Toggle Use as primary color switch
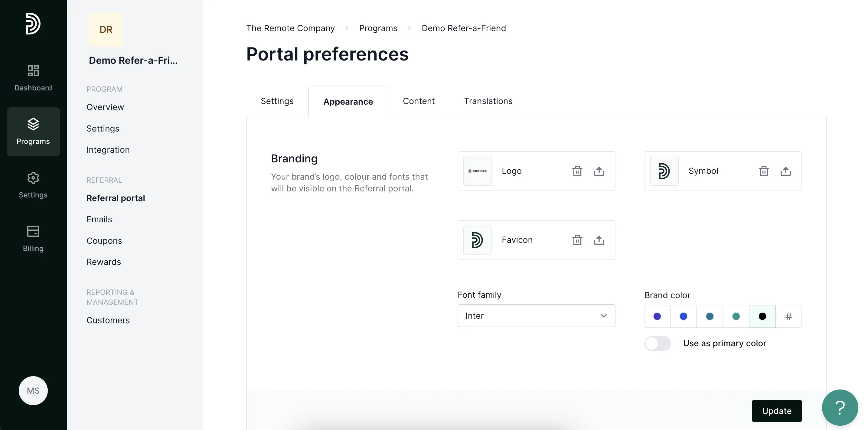Screen dimensions: 868x430 coord(658,344)
